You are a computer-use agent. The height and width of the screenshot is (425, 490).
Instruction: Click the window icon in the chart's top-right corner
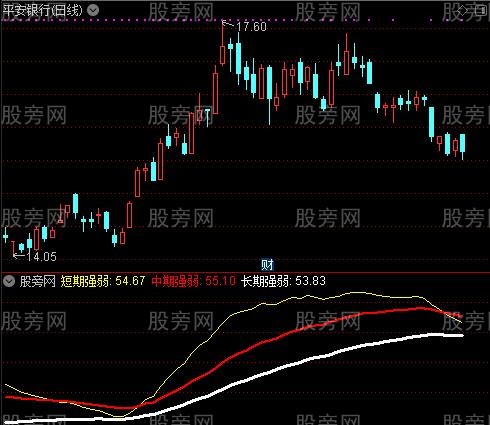[x=482, y=11]
